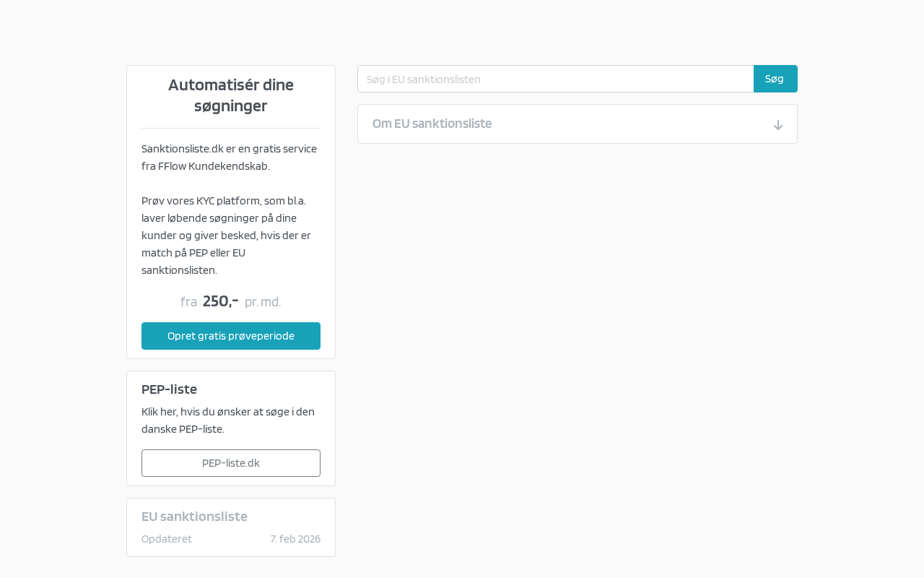Click the 250,- price text
The image size is (924, 578).
pyautogui.click(x=220, y=301)
